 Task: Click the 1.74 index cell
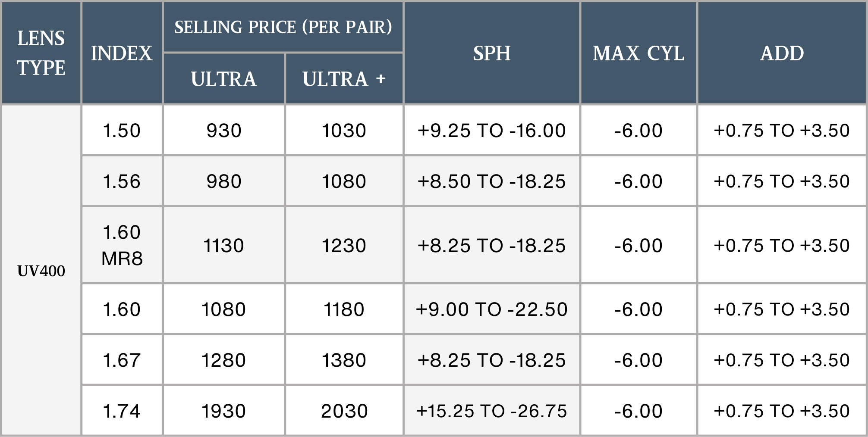point(122,411)
